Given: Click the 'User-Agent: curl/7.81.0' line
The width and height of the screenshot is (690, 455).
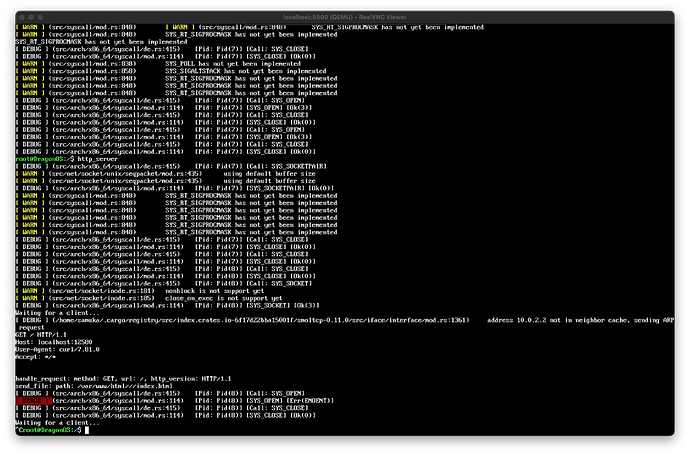Looking at the screenshot, I should pos(56,350).
